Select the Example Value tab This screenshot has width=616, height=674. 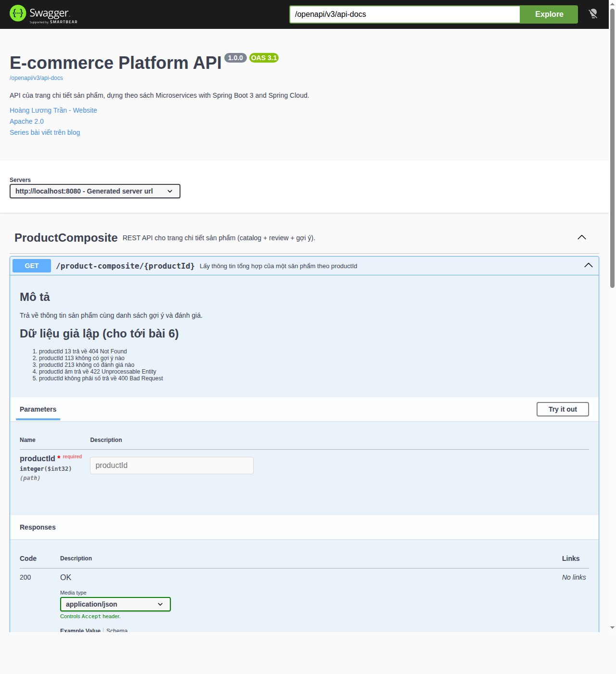pos(80,630)
